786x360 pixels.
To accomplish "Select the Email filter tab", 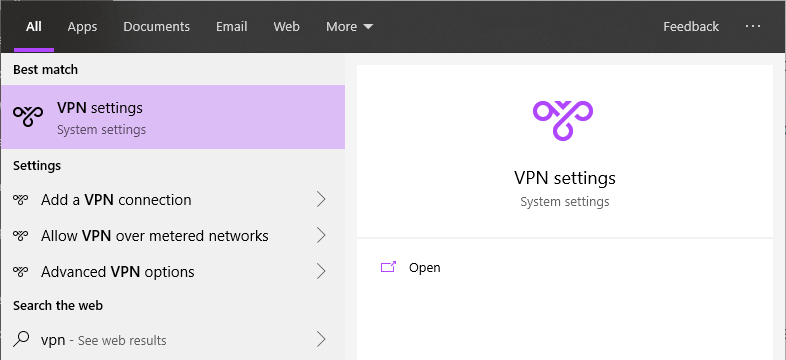I will click(x=232, y=27).
